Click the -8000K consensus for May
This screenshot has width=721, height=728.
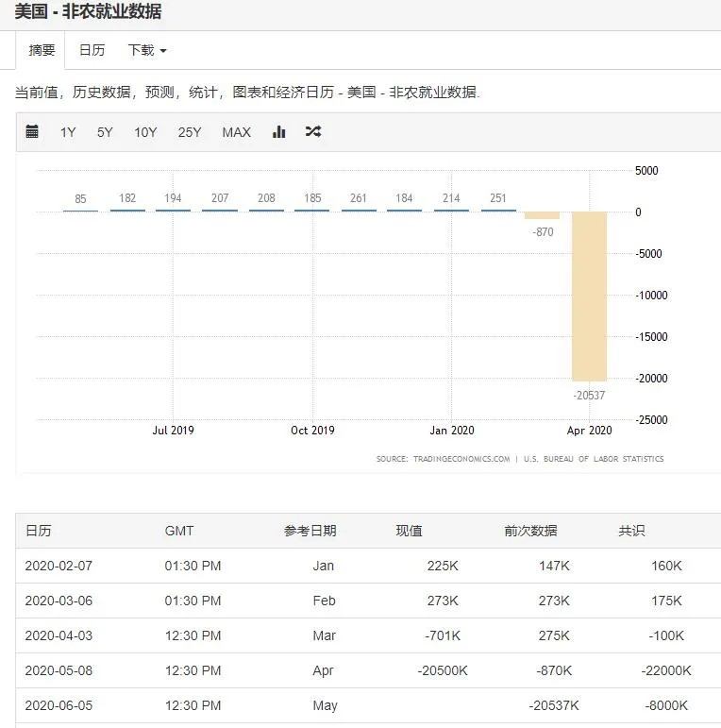[666, 705]
